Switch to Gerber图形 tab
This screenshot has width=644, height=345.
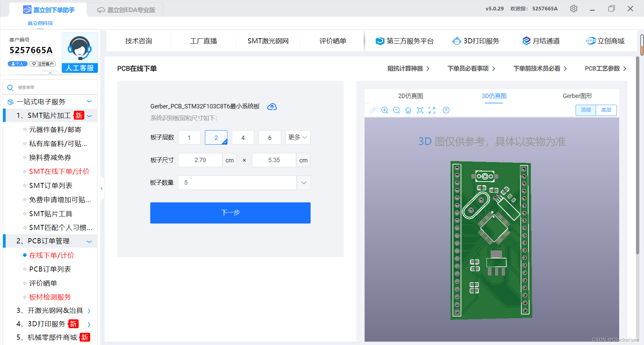pos(577,96)
